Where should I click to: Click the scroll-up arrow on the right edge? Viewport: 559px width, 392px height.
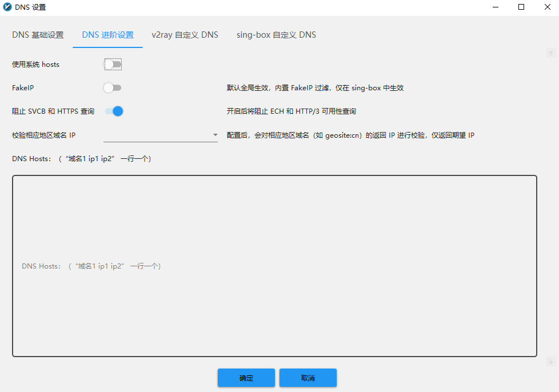pos(551,52)
